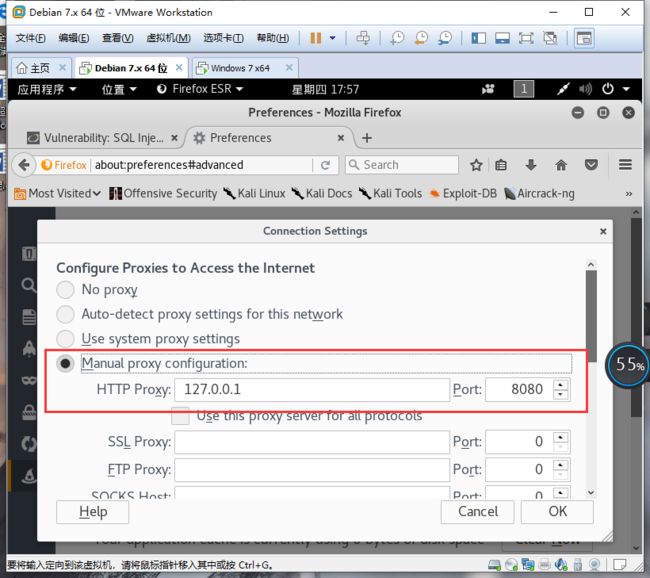This screenshot has width=650, height=578.
Task: Increase the HTTP Proxy port 8080 stepper
Action: [x=561, y=384]
